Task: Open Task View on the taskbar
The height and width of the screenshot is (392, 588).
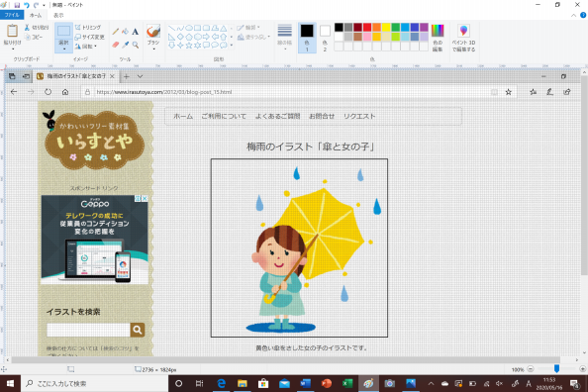Action: (200, 383)
